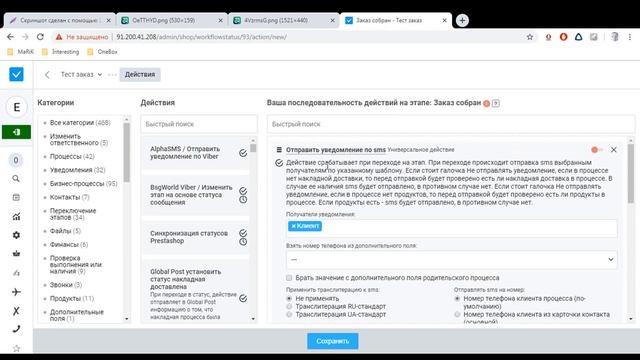
Task: Open the help icon next to Заказ собран
Action: 496,103
